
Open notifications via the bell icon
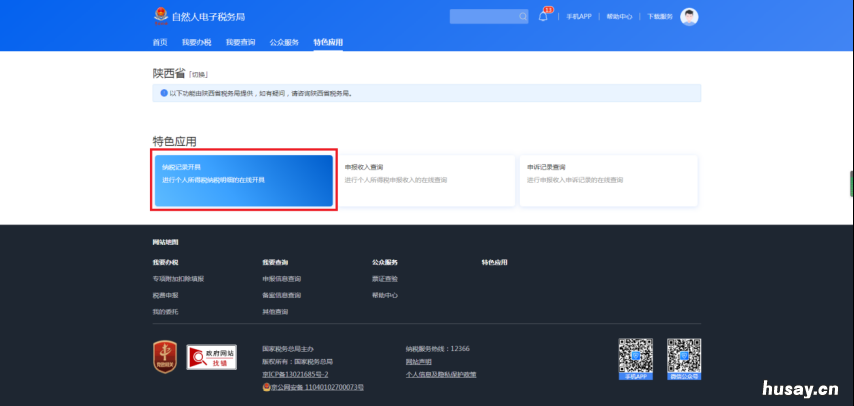(543, 16)
